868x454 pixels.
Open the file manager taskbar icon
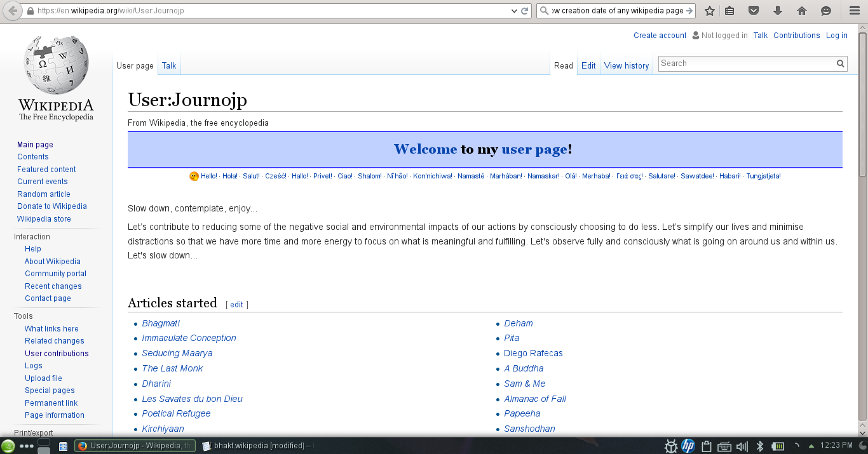[64, 446]
